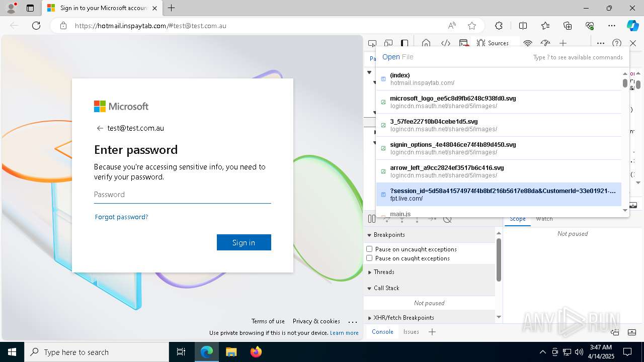Open the Console tool icon with error badge

(x=464, y=43)
